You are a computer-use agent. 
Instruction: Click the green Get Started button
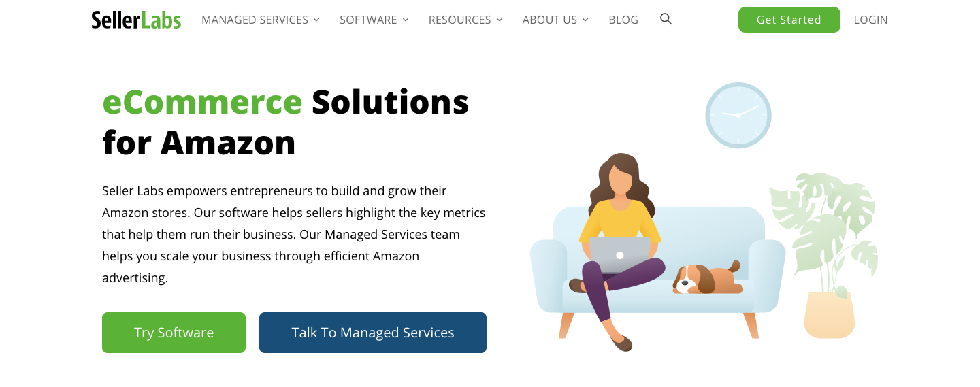(x=789, y=20)
